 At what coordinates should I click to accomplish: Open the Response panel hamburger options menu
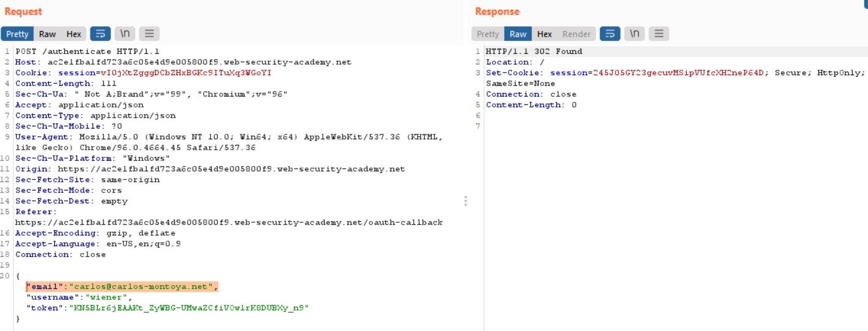point(659,34)
